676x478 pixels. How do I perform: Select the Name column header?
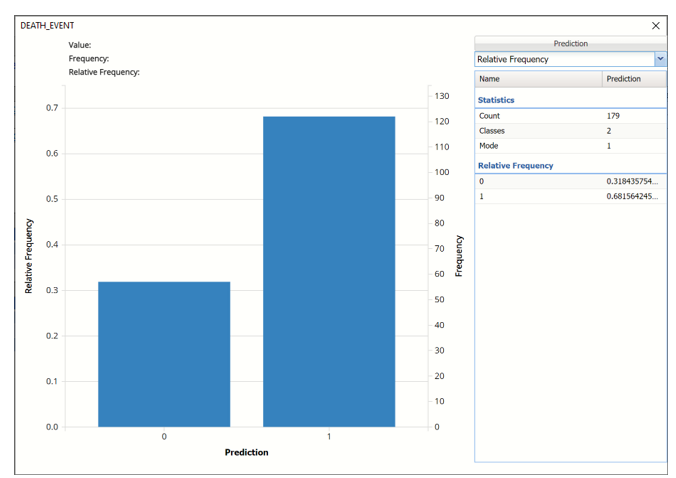point(538,79)
